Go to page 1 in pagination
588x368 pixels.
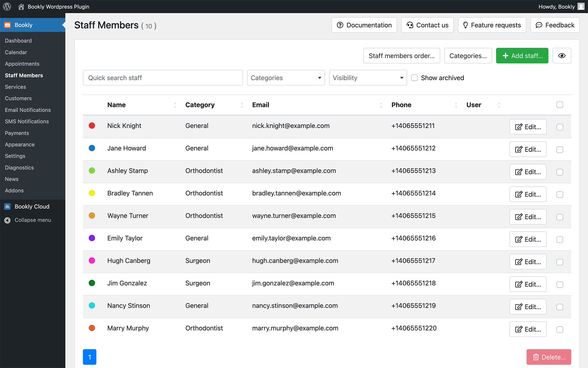point(90,357)
